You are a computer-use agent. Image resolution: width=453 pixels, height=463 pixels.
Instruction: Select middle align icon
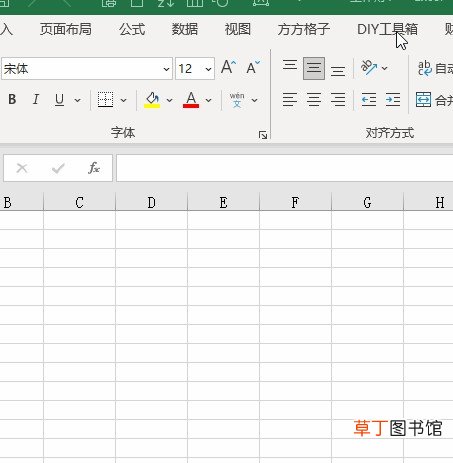314,68
